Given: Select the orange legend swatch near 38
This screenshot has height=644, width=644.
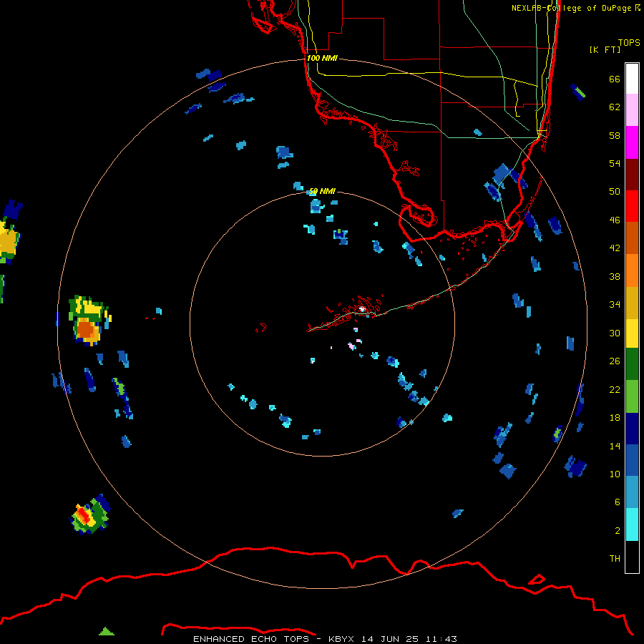Looking at the screenshot, I should point(632,270).
